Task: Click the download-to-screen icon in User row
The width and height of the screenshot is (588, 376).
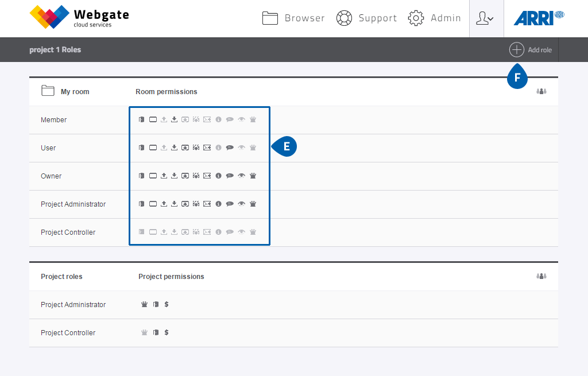Action: [x=185, y=148]
